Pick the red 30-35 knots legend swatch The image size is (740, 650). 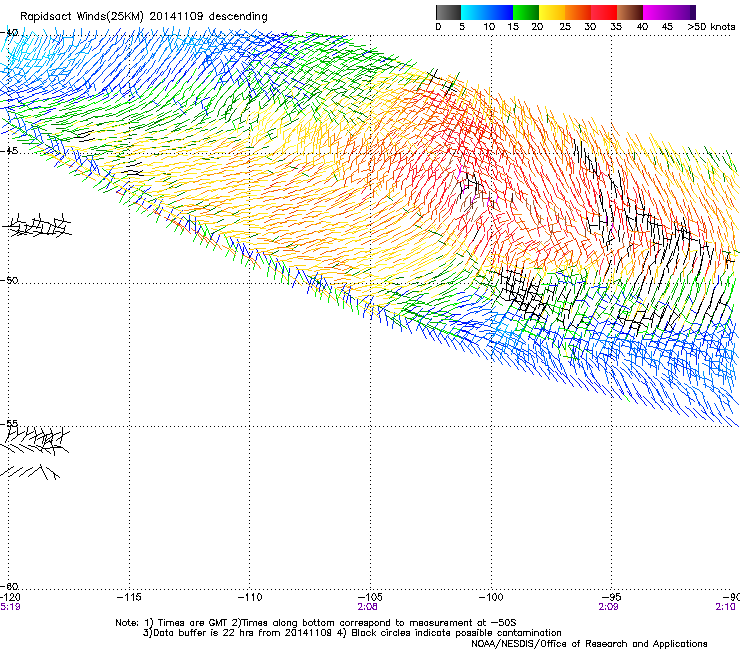[604, 12]
